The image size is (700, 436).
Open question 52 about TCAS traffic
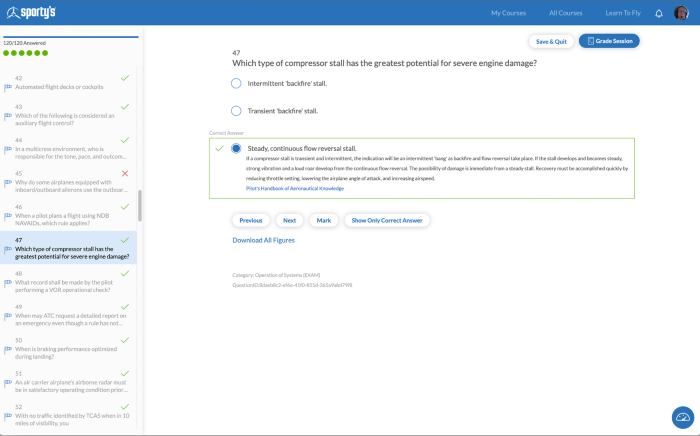point(68,415)
